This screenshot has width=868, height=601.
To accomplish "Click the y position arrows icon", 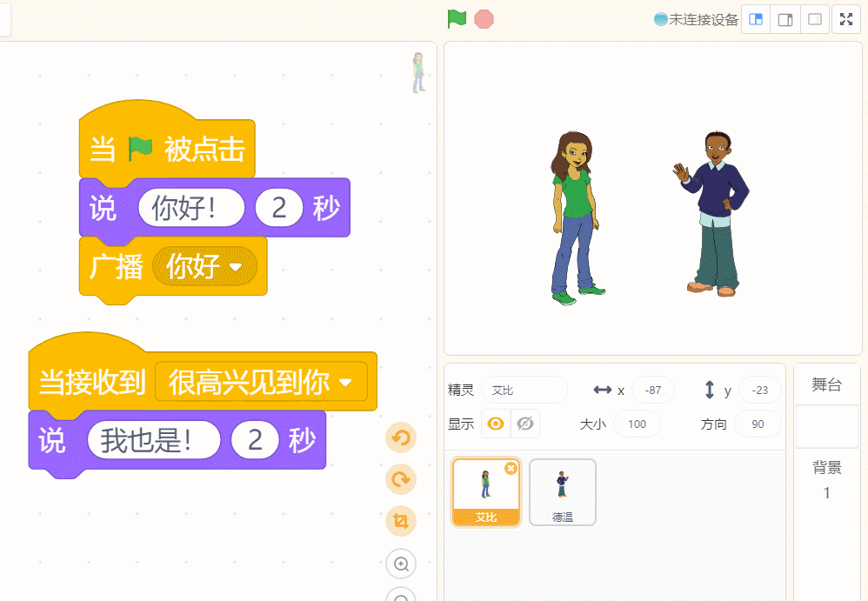I will click(710, 391).
